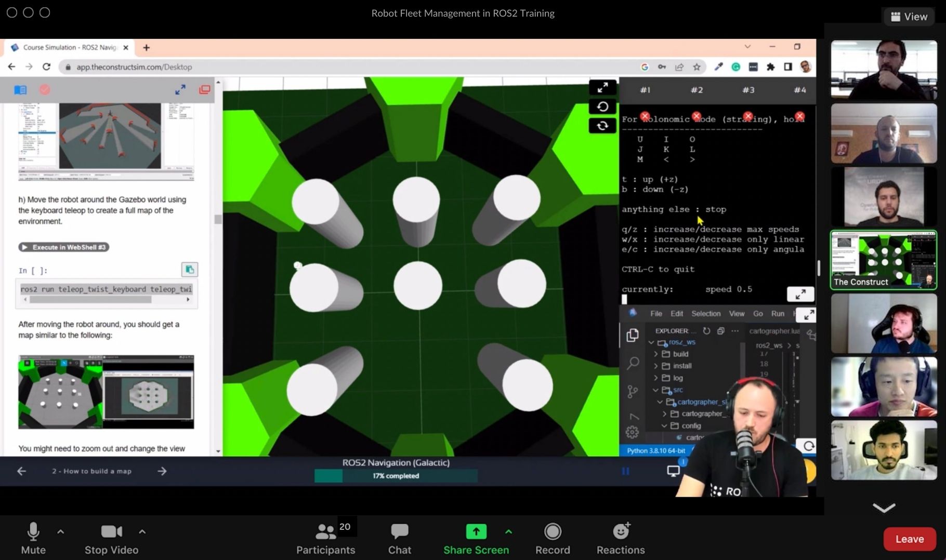The height and width of the screenshot is (560, 946).
Task: Open the Zoom Chat
Action: [400, 538]
